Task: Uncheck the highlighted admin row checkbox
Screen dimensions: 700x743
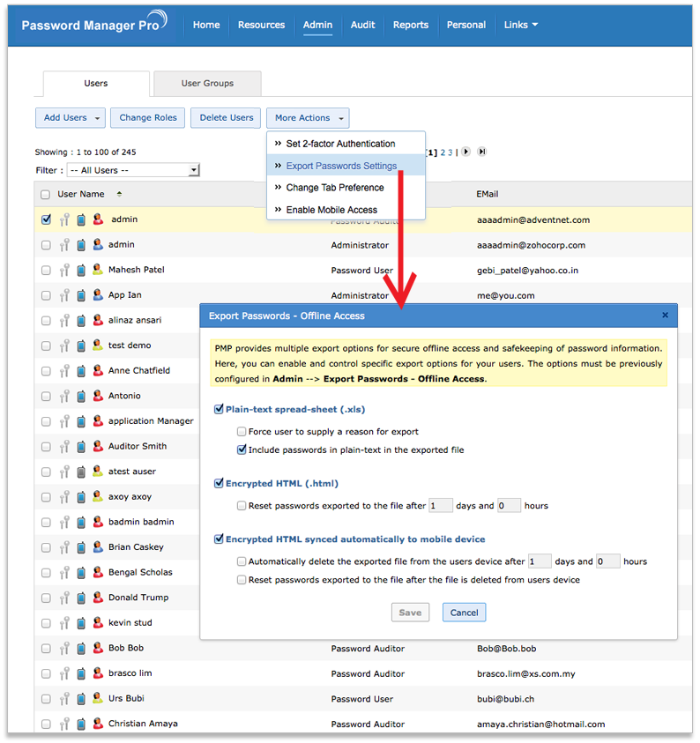Action: 46,219
